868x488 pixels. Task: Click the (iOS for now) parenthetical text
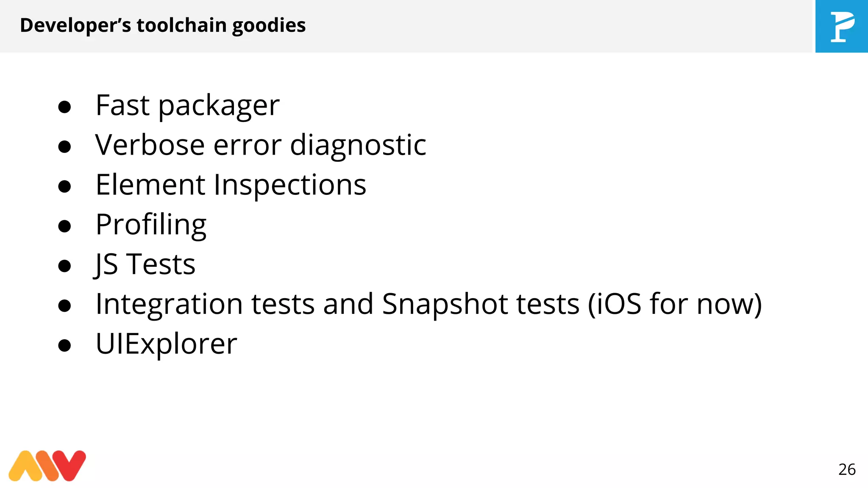675,304
